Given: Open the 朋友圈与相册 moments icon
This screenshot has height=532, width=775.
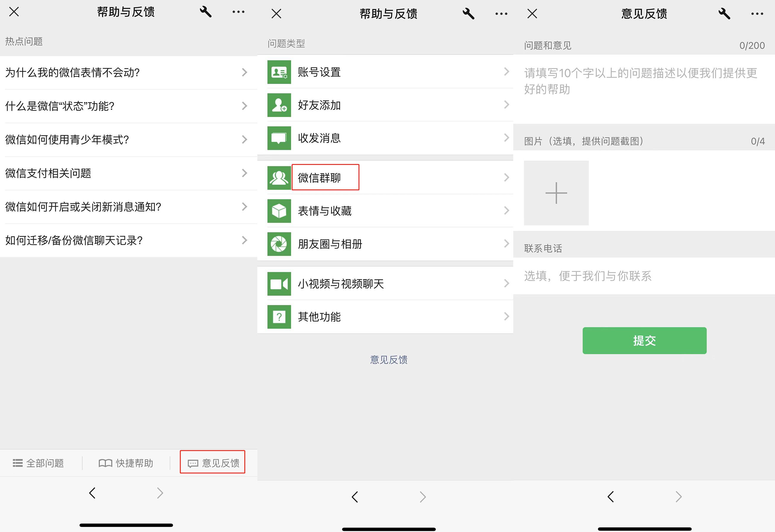Looking at the screenshot, I should pyautogui.click(x=280, y=244).
